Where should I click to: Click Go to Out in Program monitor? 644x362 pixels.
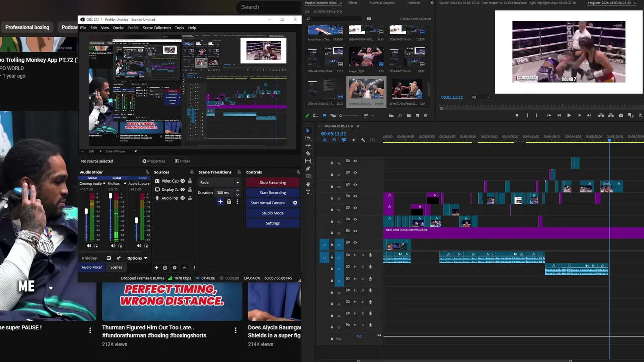tap(589, 115)
